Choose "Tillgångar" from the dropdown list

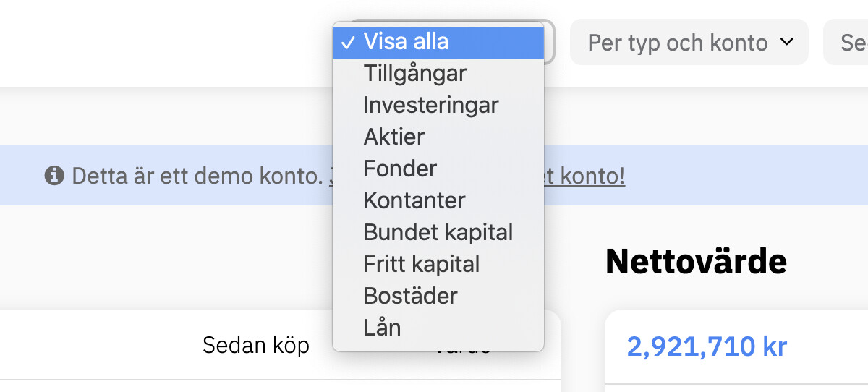point(415,74)
